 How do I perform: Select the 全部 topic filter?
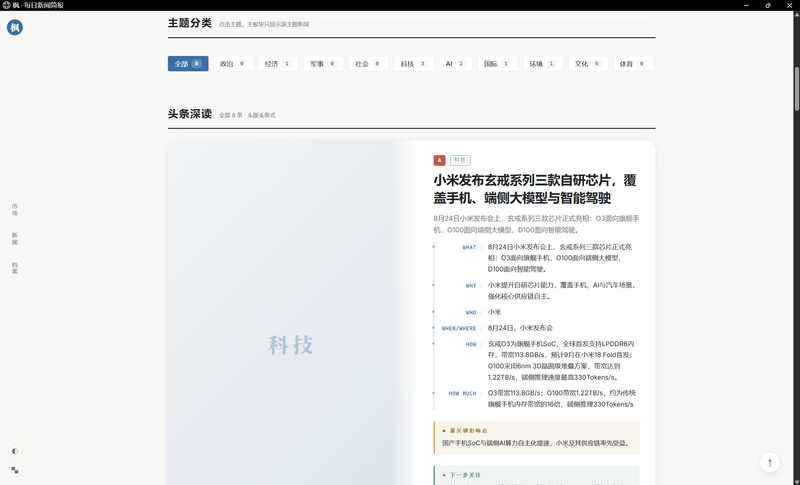pos(188,64)
